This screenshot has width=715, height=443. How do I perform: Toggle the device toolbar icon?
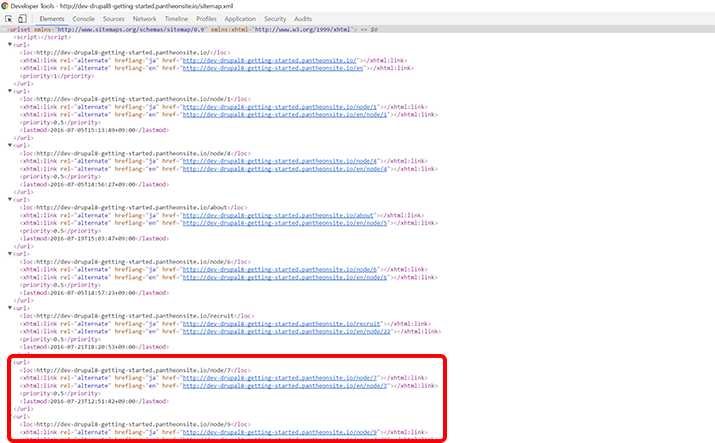pos(22,19)
